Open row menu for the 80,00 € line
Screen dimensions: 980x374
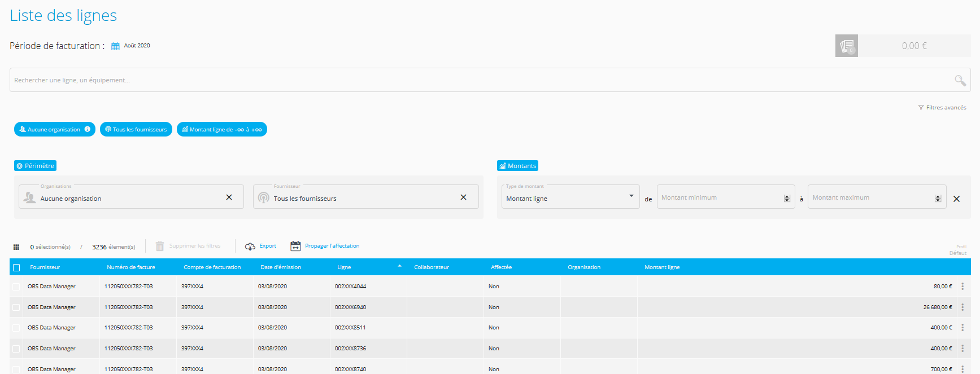(x=962, y=287)
